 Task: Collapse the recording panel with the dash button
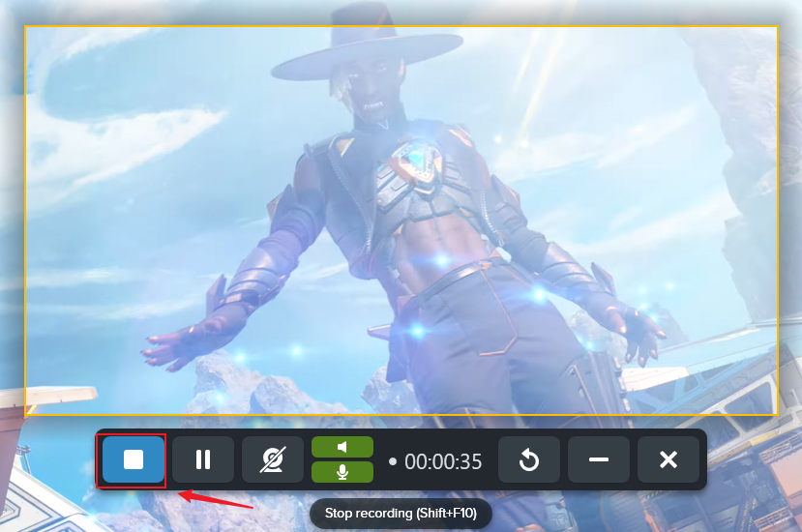(x=599, y=459)
